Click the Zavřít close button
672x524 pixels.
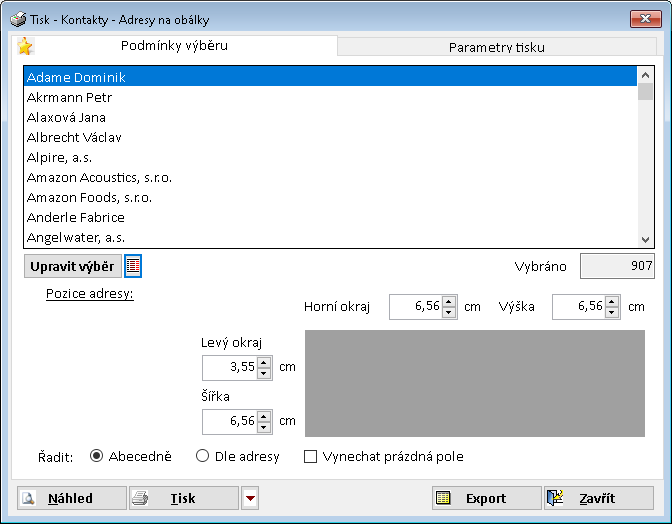(x=598, y=498)
